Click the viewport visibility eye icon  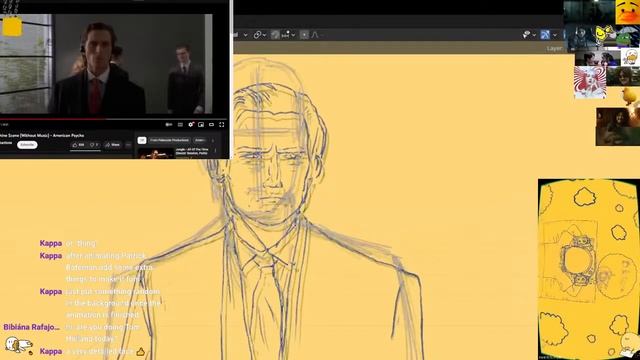(x=527, y=35)
